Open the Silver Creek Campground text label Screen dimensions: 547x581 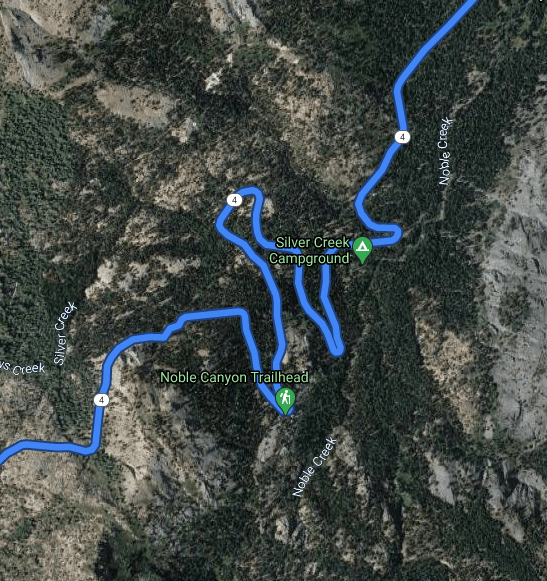point(309,250)
